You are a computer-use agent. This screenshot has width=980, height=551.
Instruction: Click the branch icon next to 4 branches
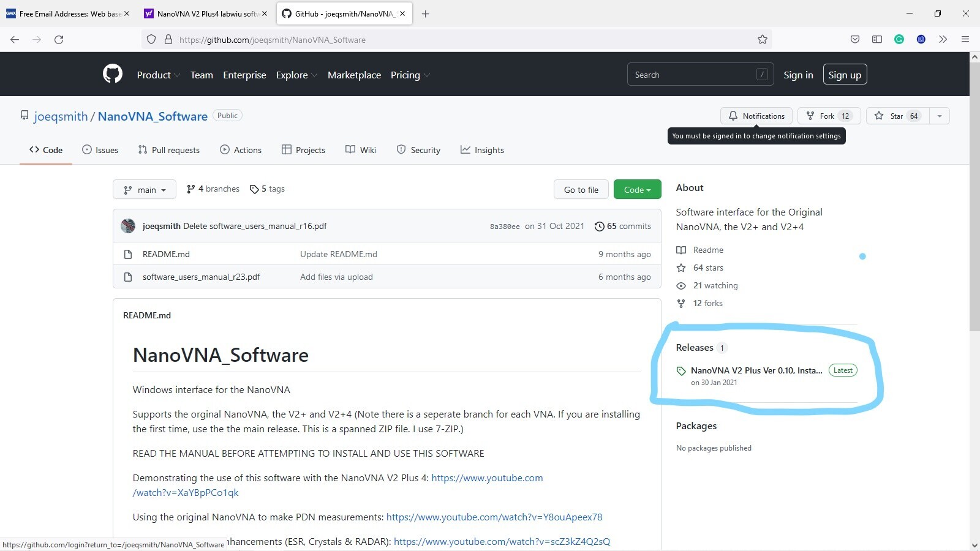[191, 189]
